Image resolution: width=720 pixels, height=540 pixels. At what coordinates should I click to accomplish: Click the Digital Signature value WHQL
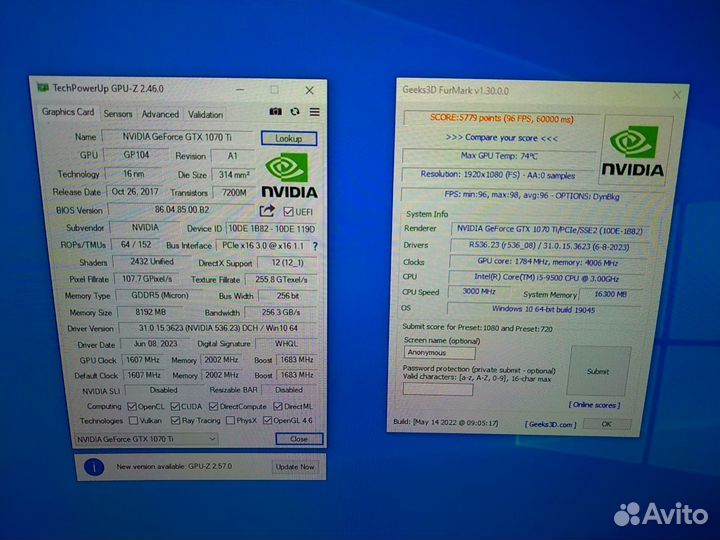[x=286, y=343]
